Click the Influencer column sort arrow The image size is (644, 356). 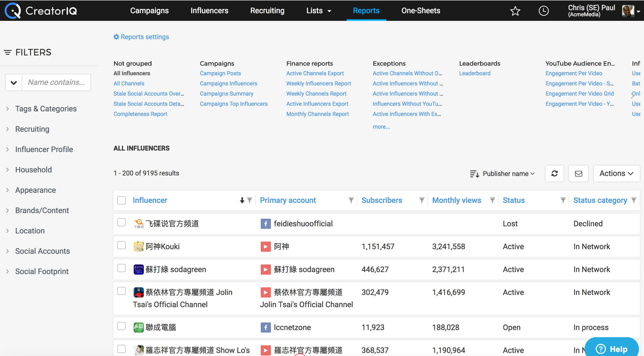click(x=242, y=200)
